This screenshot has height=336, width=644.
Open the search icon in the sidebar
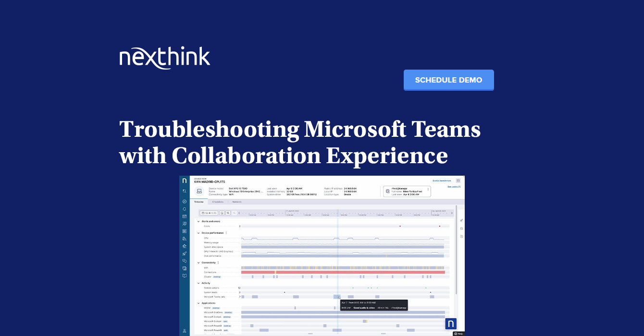[x=184, y=191]
